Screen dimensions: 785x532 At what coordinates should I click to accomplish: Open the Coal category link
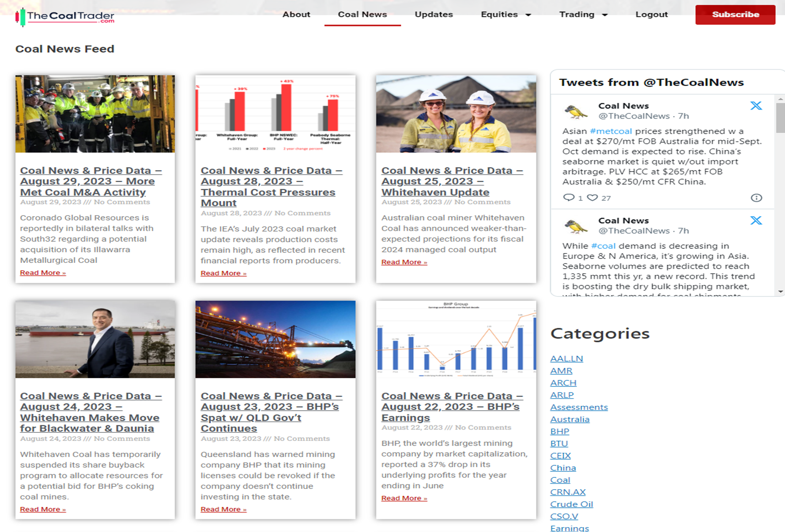[x=560, y=480]
